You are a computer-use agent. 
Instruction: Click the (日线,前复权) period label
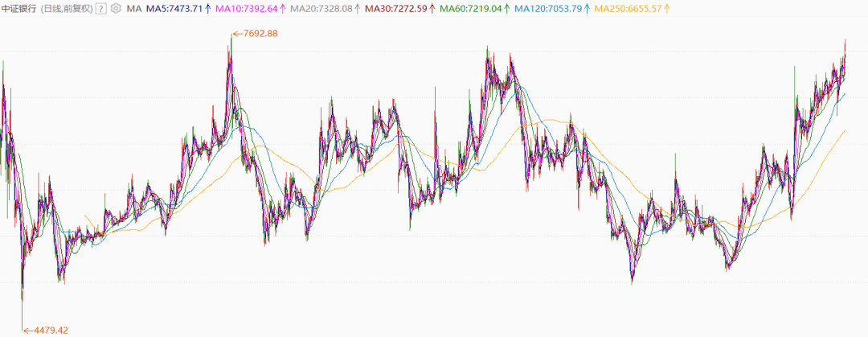coord(67,8)
